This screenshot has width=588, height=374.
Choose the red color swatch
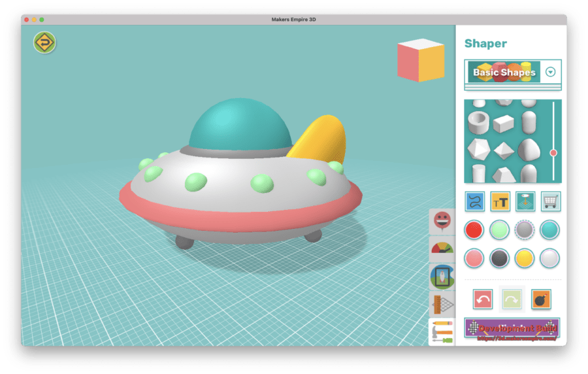[474, 230]
